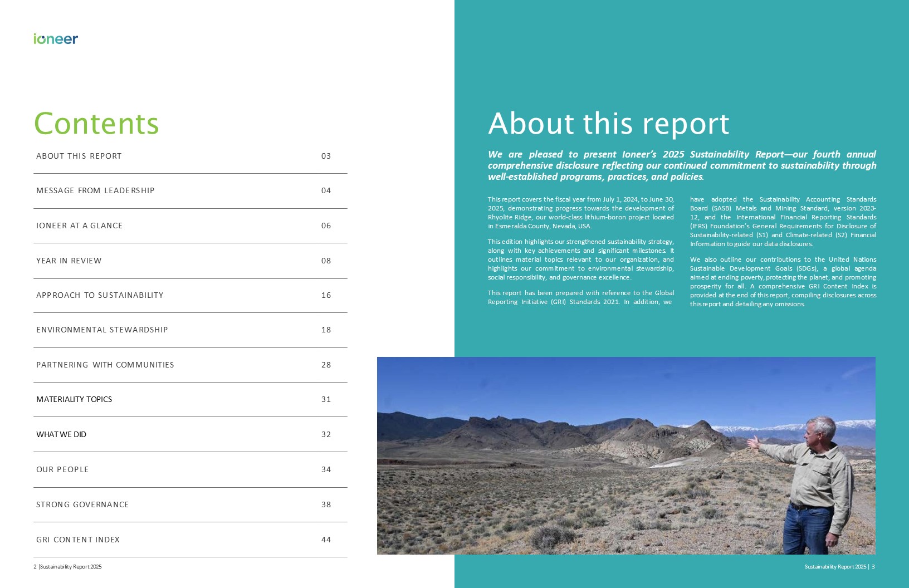Open the What We Did entry

click(x=61, y=434)
